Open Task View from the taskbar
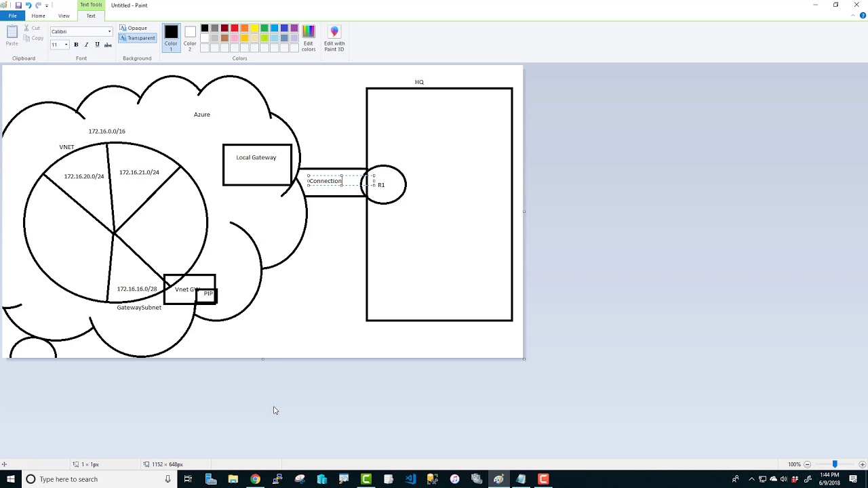Image resolution: width=868 pixels, height=488 pixels. pos(188,479)
